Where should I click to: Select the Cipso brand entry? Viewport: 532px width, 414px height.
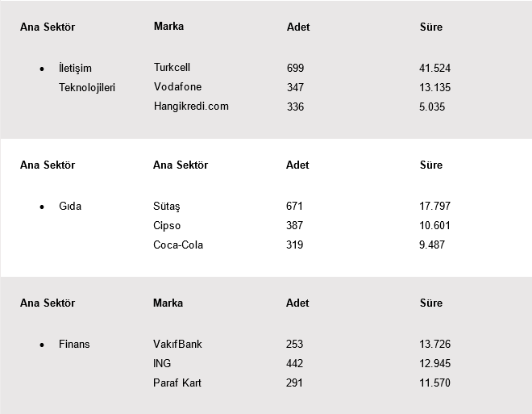pyautogui.click(x=167, y=226)
